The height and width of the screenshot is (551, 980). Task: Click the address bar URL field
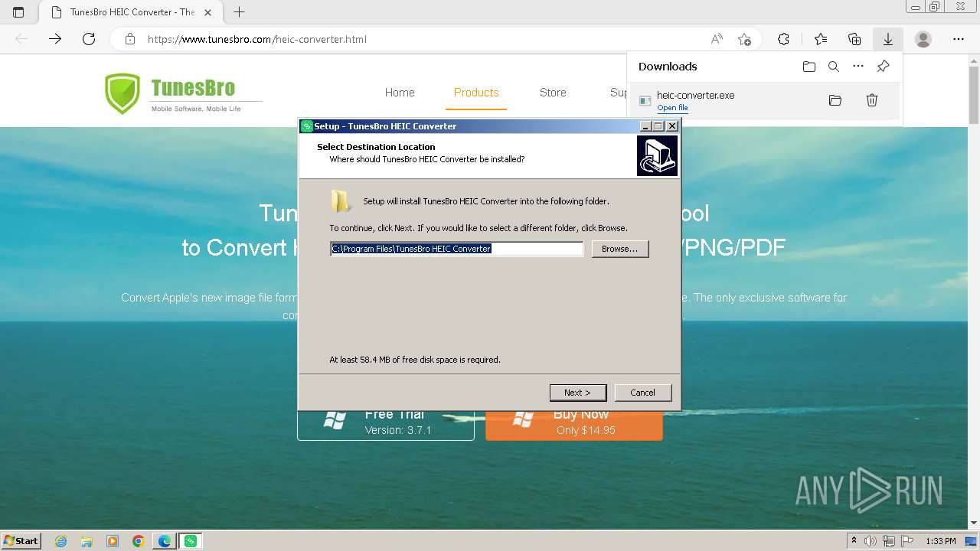[x=421, y=39]
